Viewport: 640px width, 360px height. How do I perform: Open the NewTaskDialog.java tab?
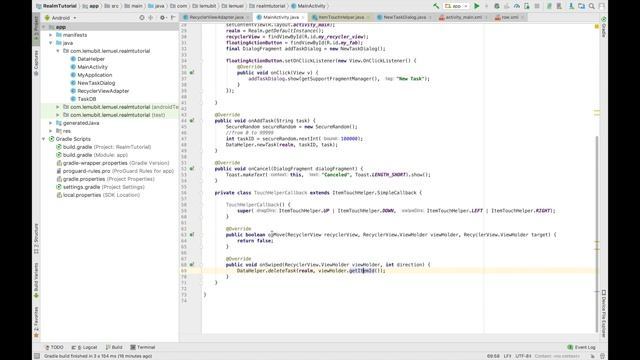[404, 17]
